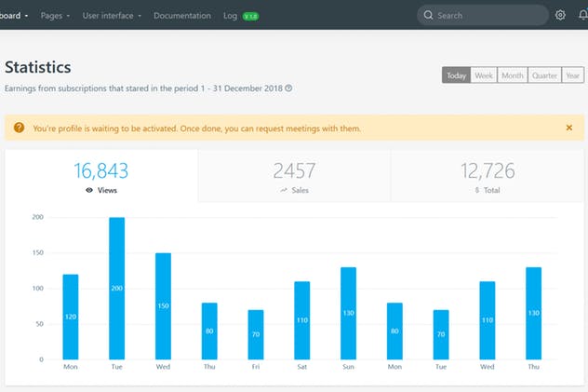Viewport: 588px width, 392px height.
Task: Open the notifications bell icon
Action: (582, 15)
